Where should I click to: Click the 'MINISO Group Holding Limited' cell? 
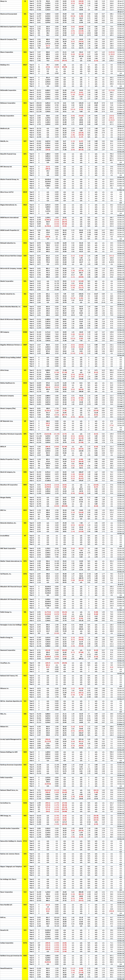[x=11, y=357]
